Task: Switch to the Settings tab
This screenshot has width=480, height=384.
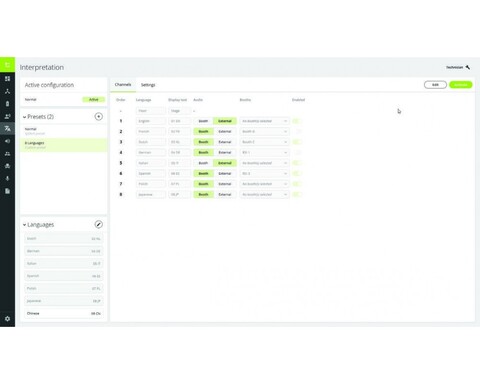Action: click(x=148, y=85)
